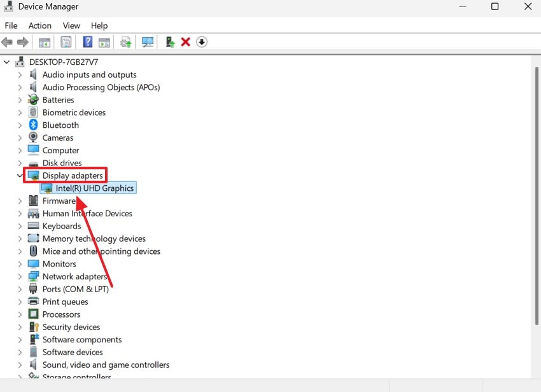Click the blue Help question-mark icon

(88, 42)
